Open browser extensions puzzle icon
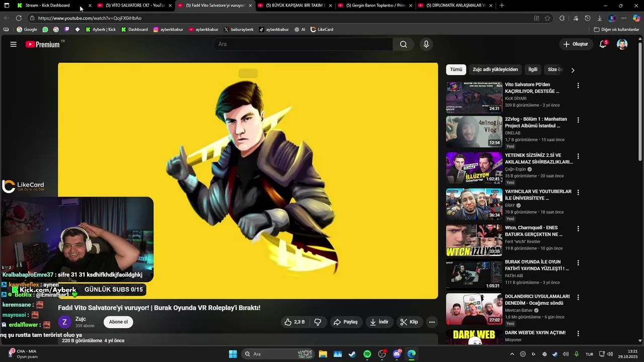The image size is (644, 362). tap(562, 18)
